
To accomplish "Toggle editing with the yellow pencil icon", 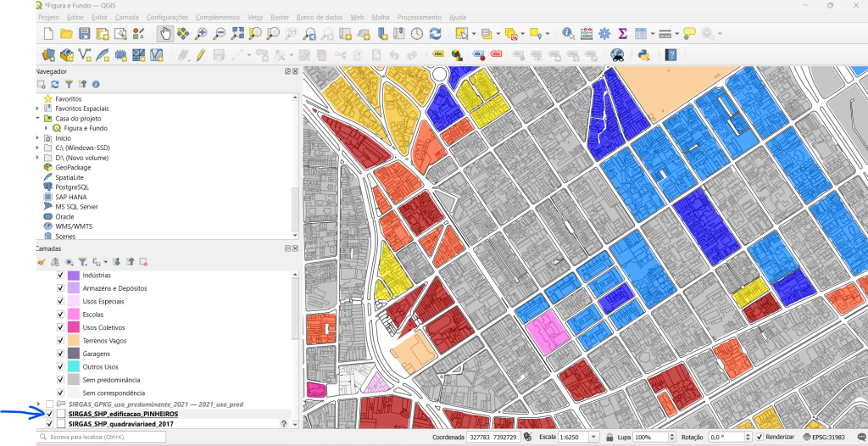I will [200, 54].
